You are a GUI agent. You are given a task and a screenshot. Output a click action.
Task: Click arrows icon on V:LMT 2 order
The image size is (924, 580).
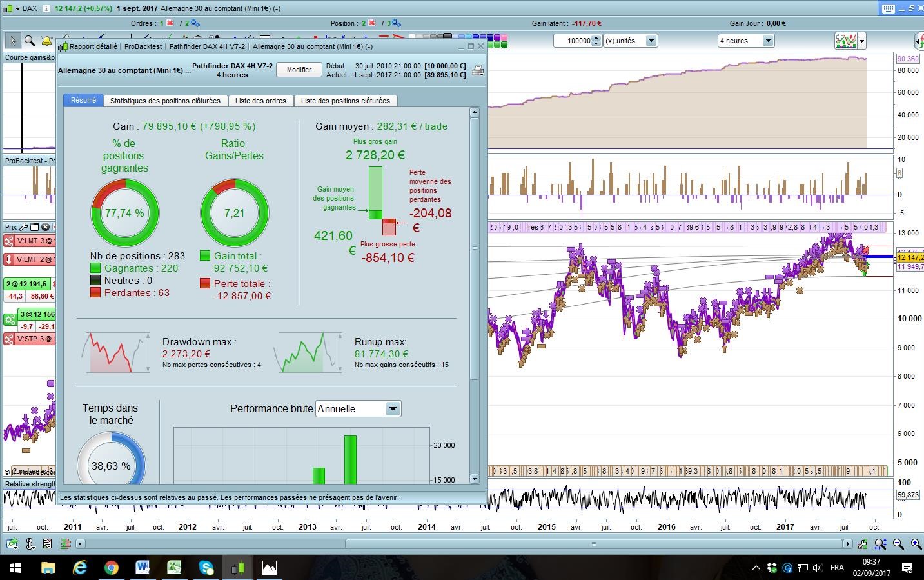(9, 259)
